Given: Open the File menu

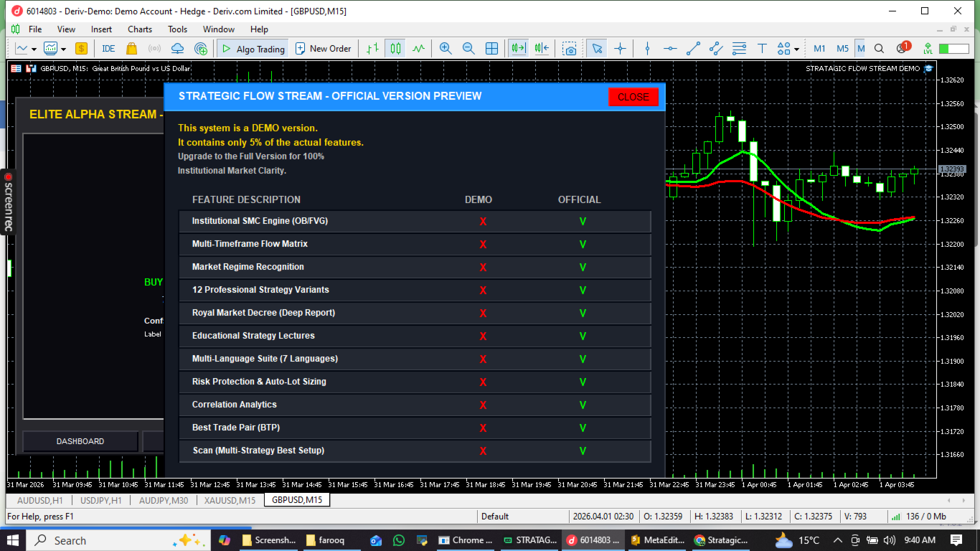Looking at the screenshot, I should click(x=35, y=29).
